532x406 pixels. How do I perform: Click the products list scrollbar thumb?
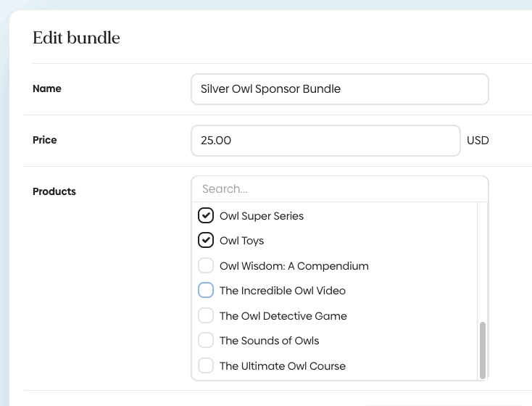tap(483, 349)
